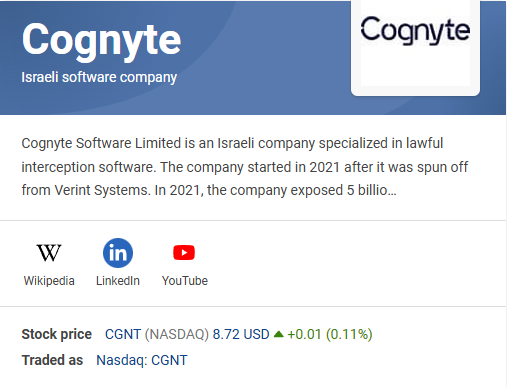
Task: Open the YouTube play icon
Action: [x=184, y=253]
